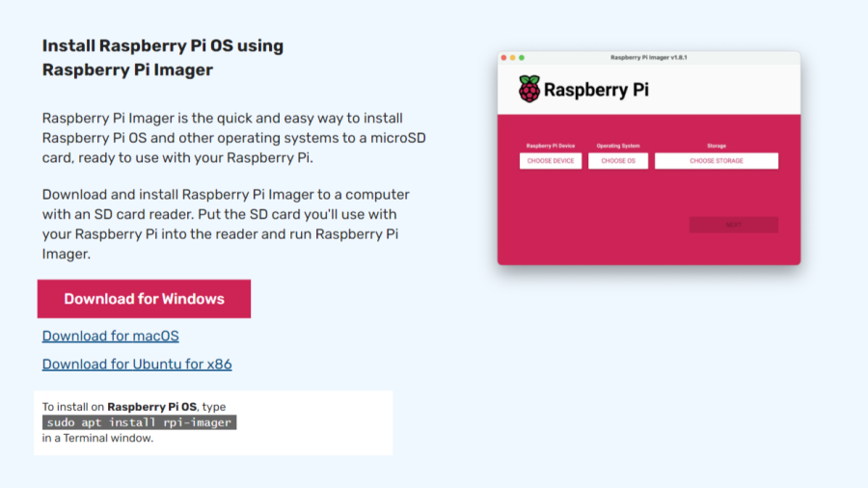The image size is (868, 488).
Task: Open the Download for macOS link
Action: click(110, 336)
